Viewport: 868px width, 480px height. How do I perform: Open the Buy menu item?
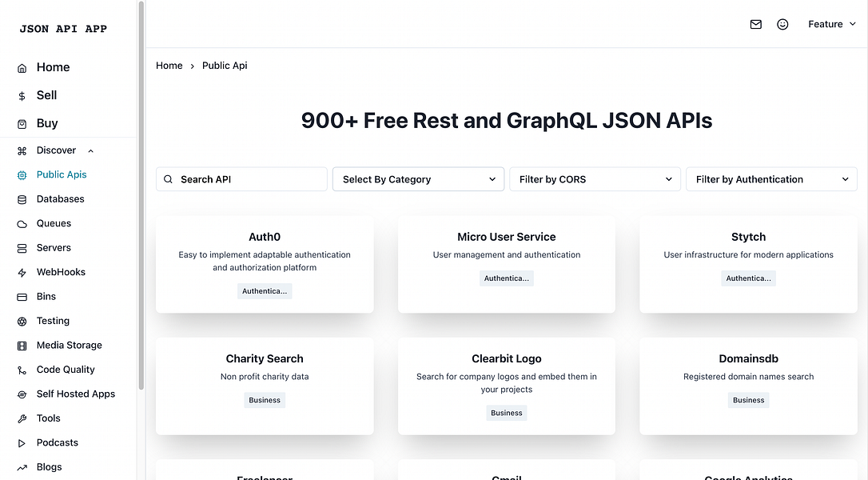[x=47, y=124]
